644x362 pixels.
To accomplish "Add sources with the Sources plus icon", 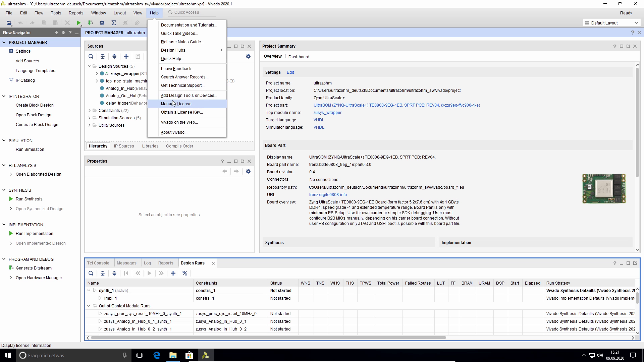I will pos(126,56).
